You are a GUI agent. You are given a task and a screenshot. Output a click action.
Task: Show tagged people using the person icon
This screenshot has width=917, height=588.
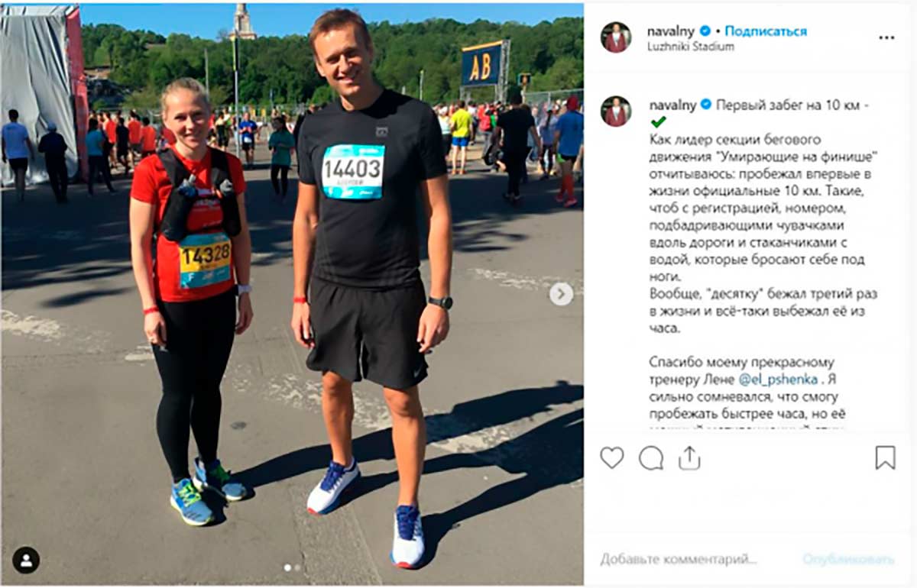pyautogui.click(x=26, y=560)
